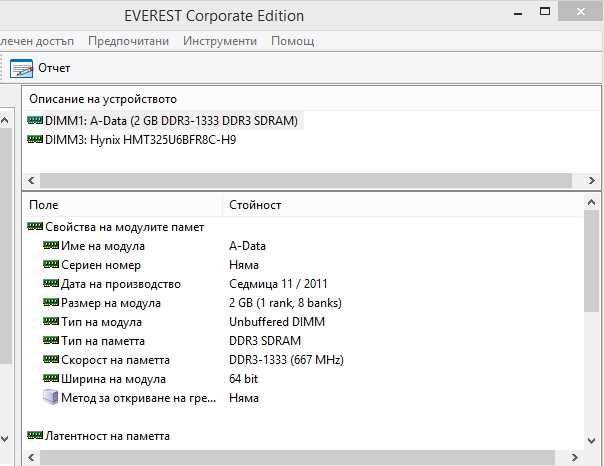The image size is (604, 466).
Task: Click properties pane scroll up arrow
Action: pyautogui.click(x=591, y=201)
